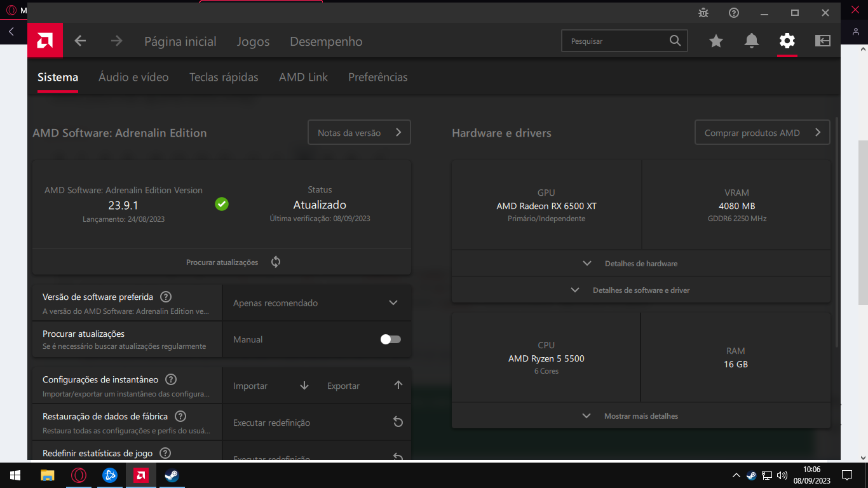Toggle the Procurar atualizações Manual switch
868x488 pixels.
click(391, 339)
